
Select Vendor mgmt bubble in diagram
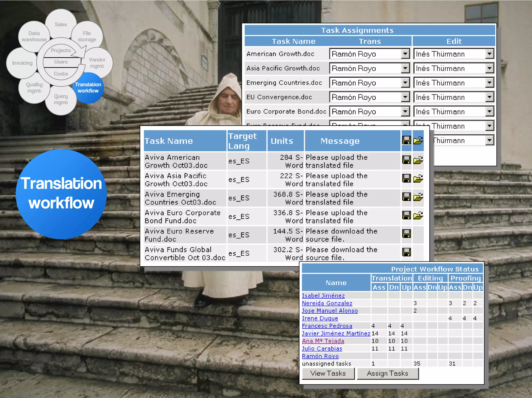pos(97,63)
